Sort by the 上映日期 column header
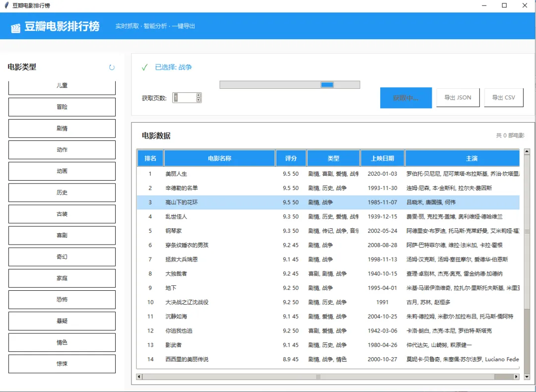This screenshot has width=536, height=392. (383, 158)
